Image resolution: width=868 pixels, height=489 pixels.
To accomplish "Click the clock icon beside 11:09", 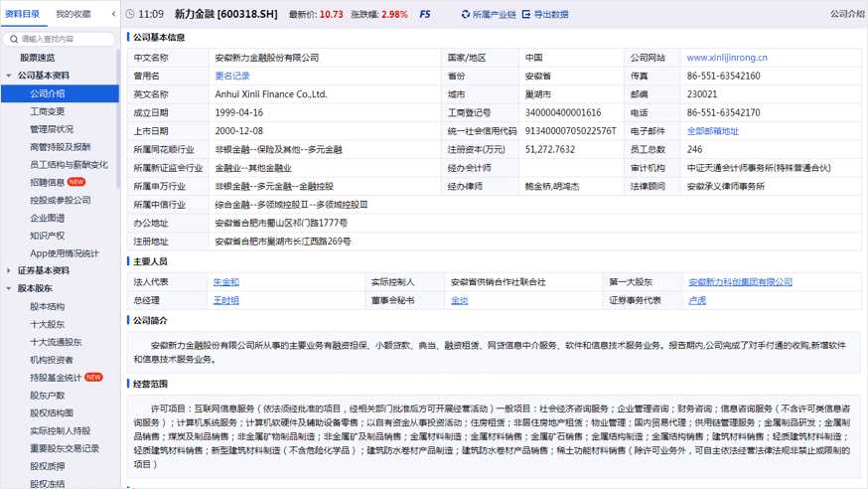I will 130,14.
